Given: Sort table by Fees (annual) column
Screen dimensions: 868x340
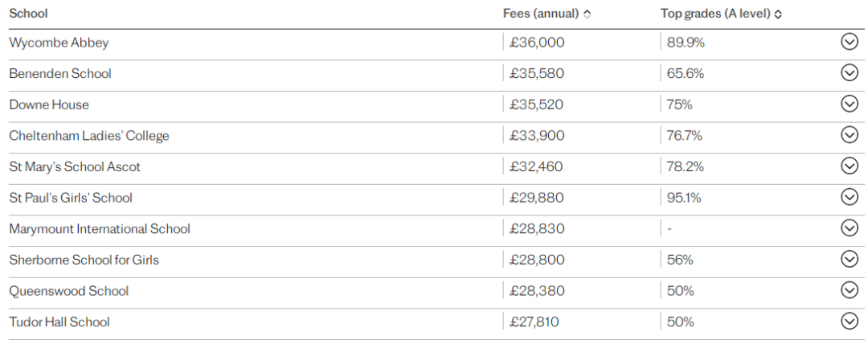Looking at the screenshot, I should click(588, 14).
